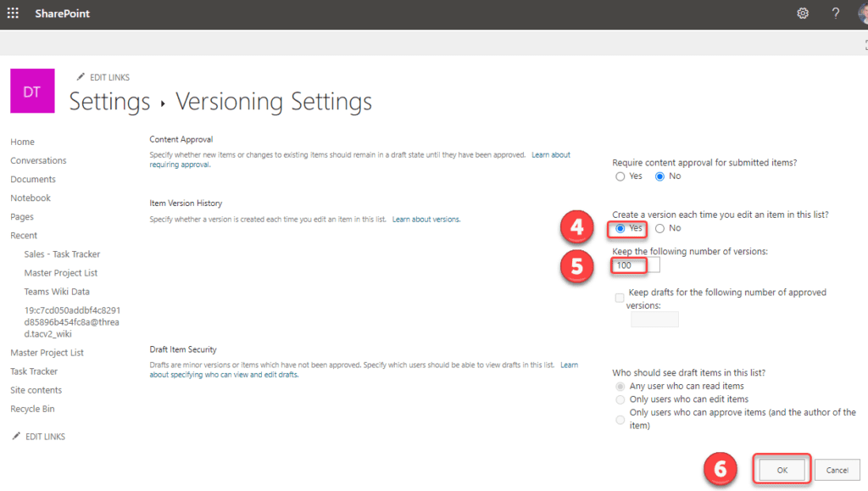
Task: Click the Item Version History heading
Action: pos(186,204)
